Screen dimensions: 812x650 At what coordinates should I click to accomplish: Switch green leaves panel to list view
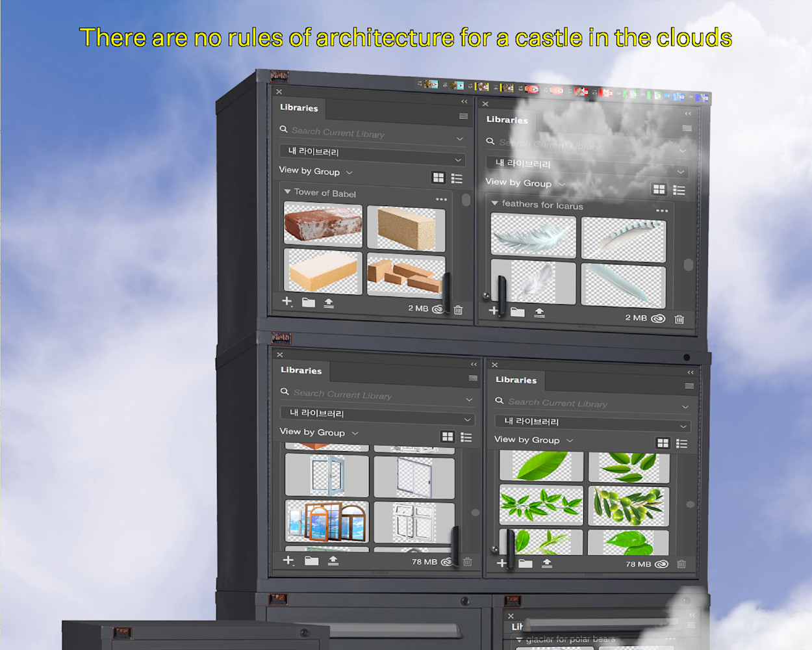point(681,444)
